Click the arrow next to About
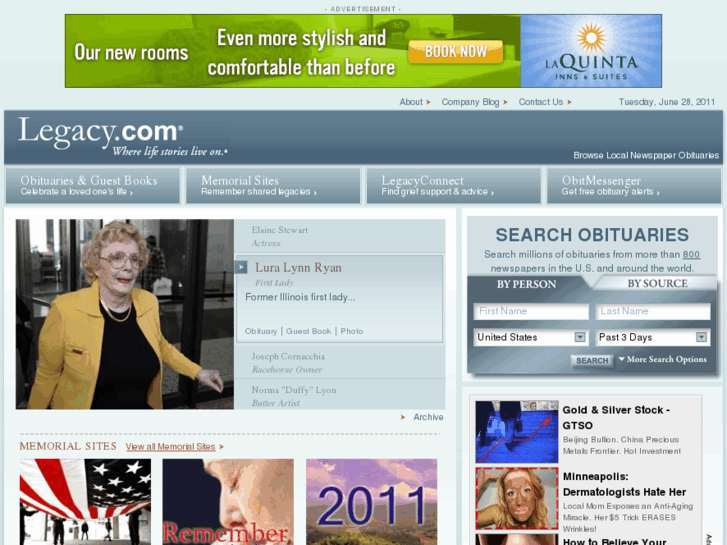The image size is (727, 545). coord(428,102)
